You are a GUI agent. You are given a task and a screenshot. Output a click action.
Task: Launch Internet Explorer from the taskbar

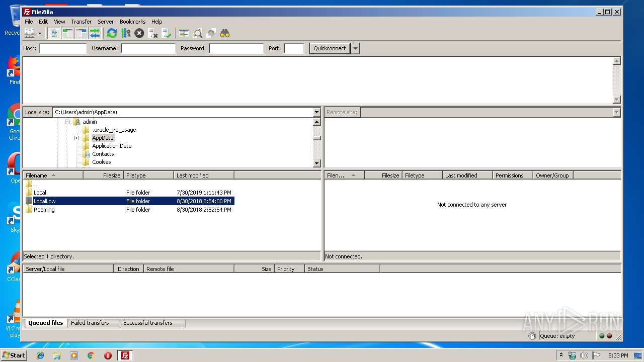(x=40, y=355)
